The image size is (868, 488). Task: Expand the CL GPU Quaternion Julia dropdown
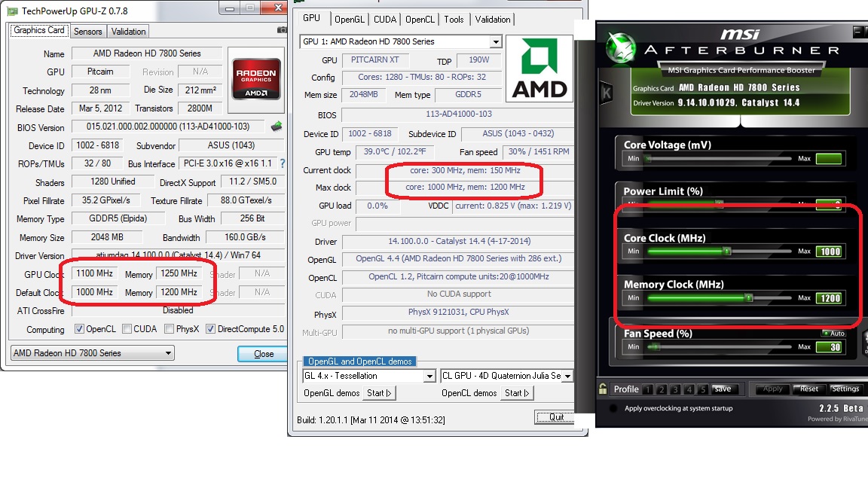pyautogui.click(x=567, y=377)
